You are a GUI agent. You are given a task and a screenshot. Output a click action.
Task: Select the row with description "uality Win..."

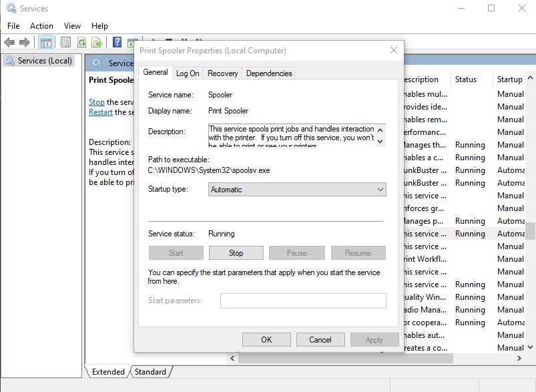tap(464, 297)
